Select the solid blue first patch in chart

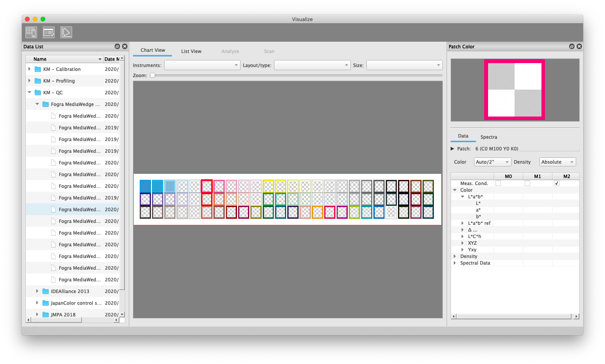[x=145, y=186]
